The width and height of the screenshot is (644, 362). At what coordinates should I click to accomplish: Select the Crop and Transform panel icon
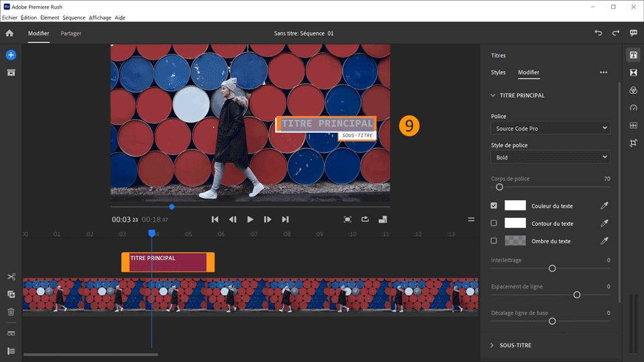coord(633,143)
